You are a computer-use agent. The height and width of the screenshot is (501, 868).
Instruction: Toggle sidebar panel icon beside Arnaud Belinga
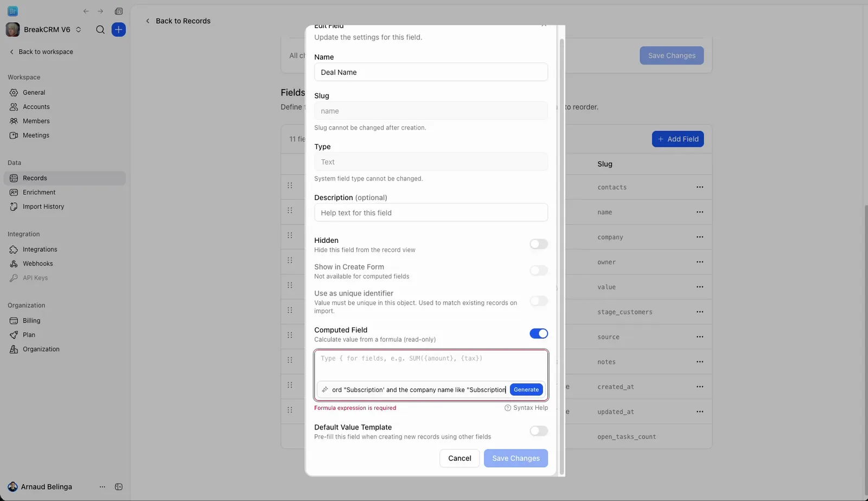(x=119, y=487)
